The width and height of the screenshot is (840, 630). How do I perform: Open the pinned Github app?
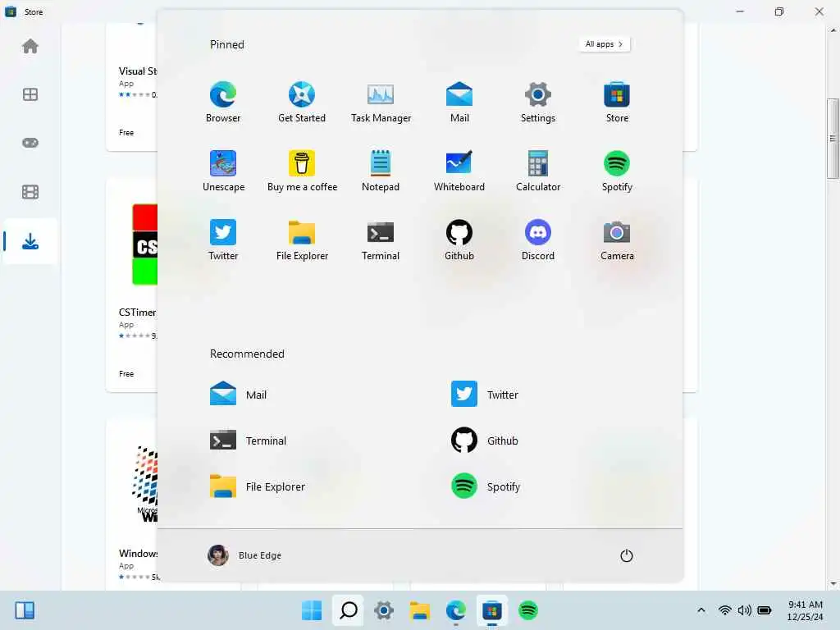click(459, 240)
